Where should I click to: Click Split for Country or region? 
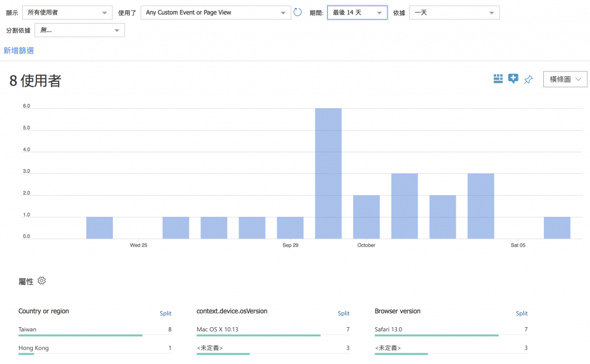pos(165,313)
